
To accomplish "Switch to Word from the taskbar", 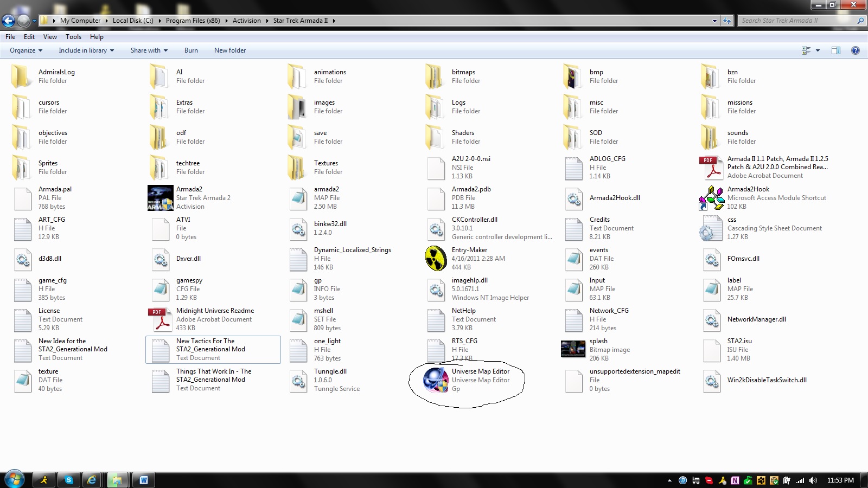I will coord(144,480).
